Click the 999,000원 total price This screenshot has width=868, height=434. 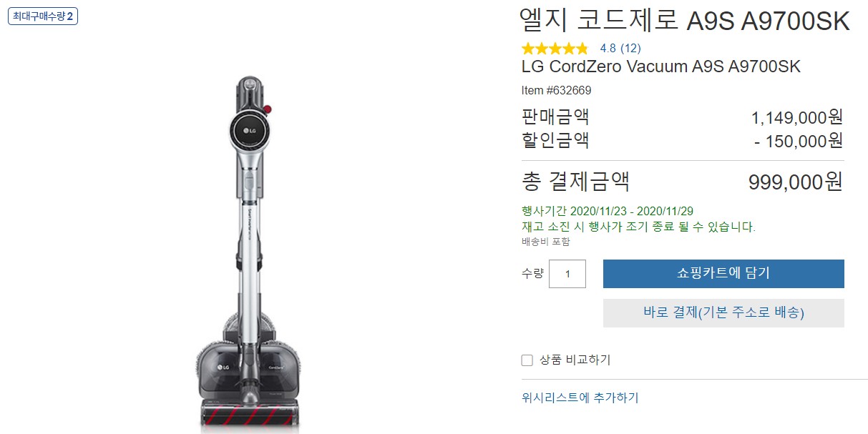click(796, 182)
